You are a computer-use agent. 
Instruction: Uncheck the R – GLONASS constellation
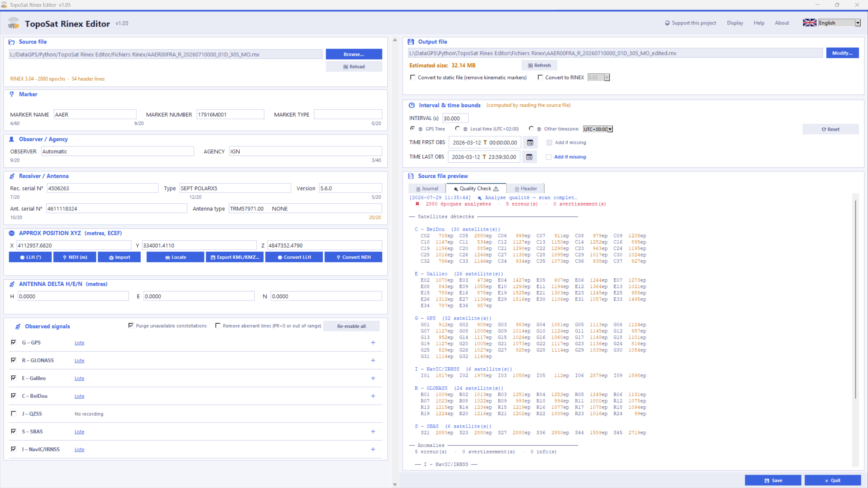(x=14, y=360)
